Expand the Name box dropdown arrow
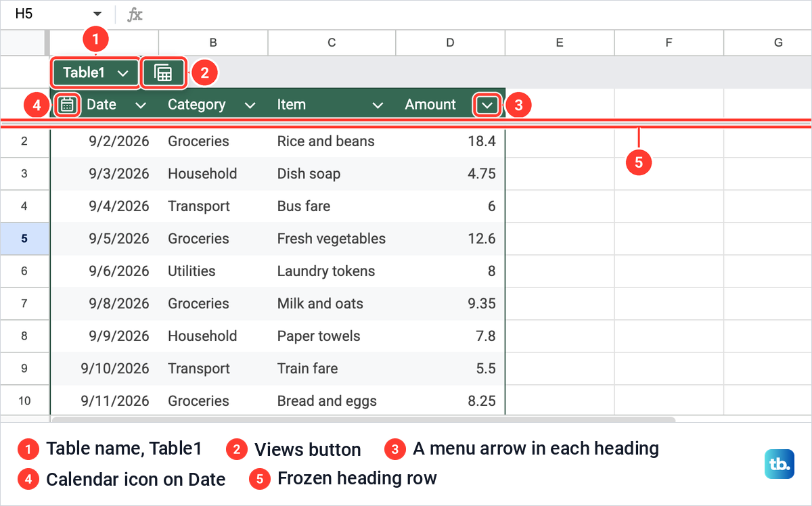Viewport: 812px width, 506px height. 97,14
